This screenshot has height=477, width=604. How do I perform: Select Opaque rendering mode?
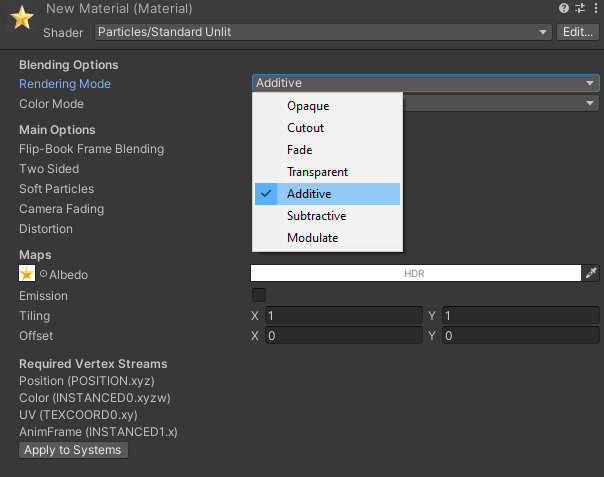pyautogui.click(x=308, y=106)
